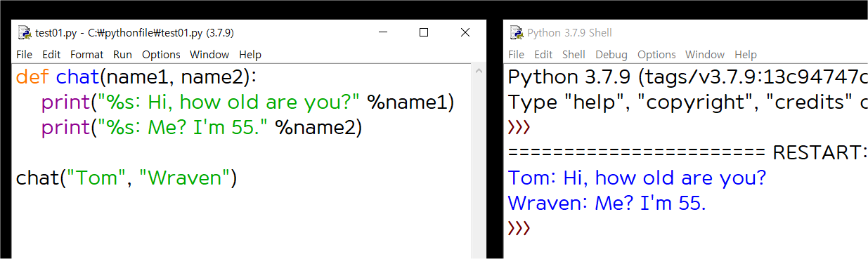The image size is (868, 259).
Task: Open Options menu in Python Shell window
Action: point(656,55)
